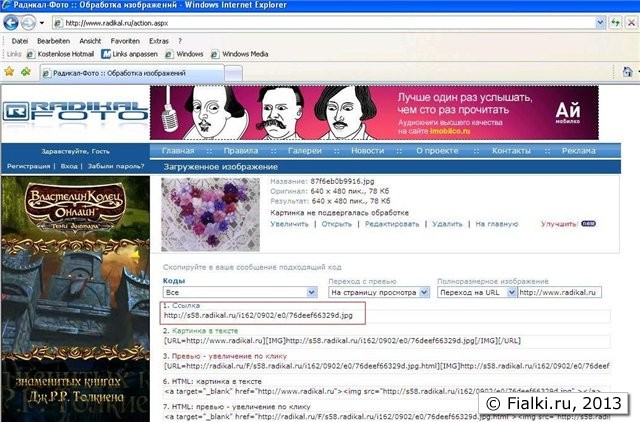Open the recent pages dropdown arrow

[x=42, y=23]
